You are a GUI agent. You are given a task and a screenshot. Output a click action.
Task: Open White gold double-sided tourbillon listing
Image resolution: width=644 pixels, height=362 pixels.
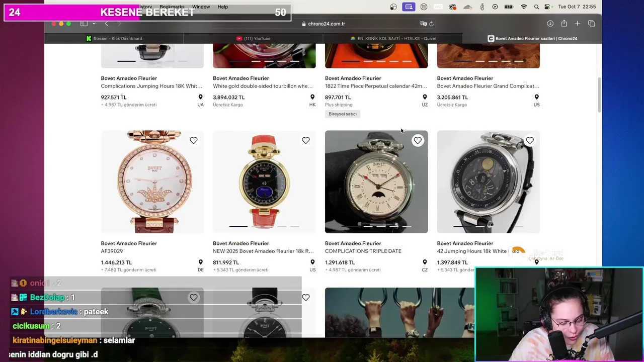click(x=263, y=86)
